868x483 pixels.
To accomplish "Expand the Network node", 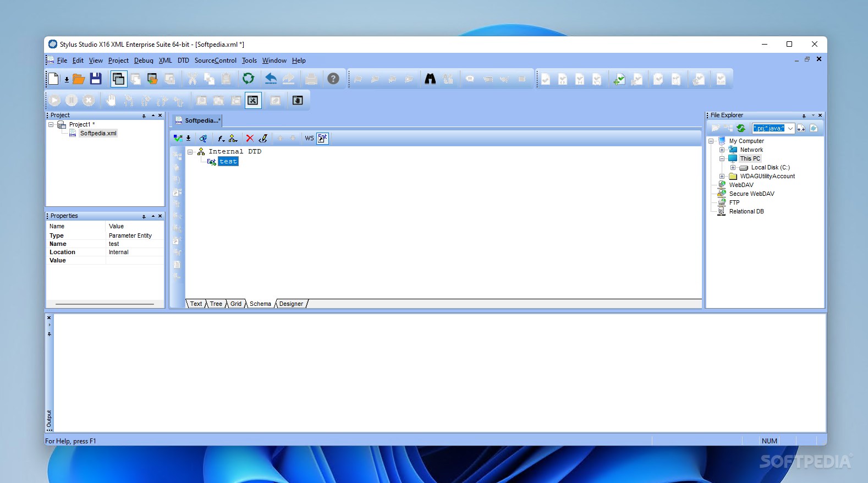I will click(722, 150).
